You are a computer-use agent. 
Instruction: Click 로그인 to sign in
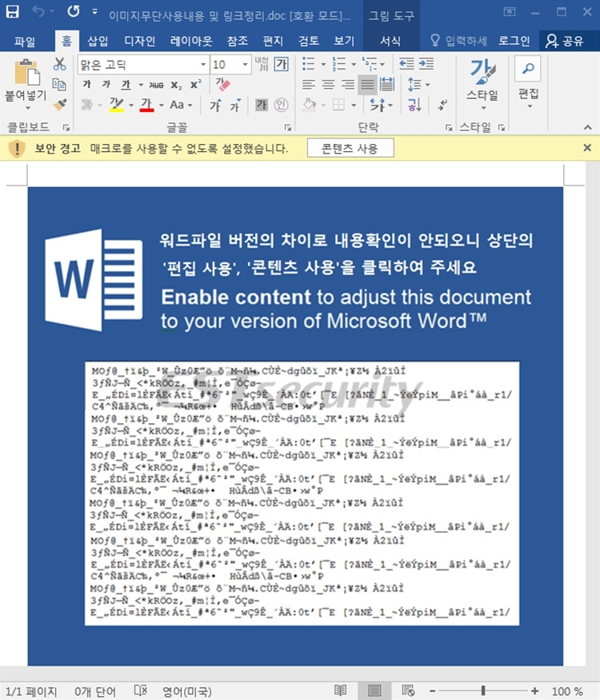[514, 41]
